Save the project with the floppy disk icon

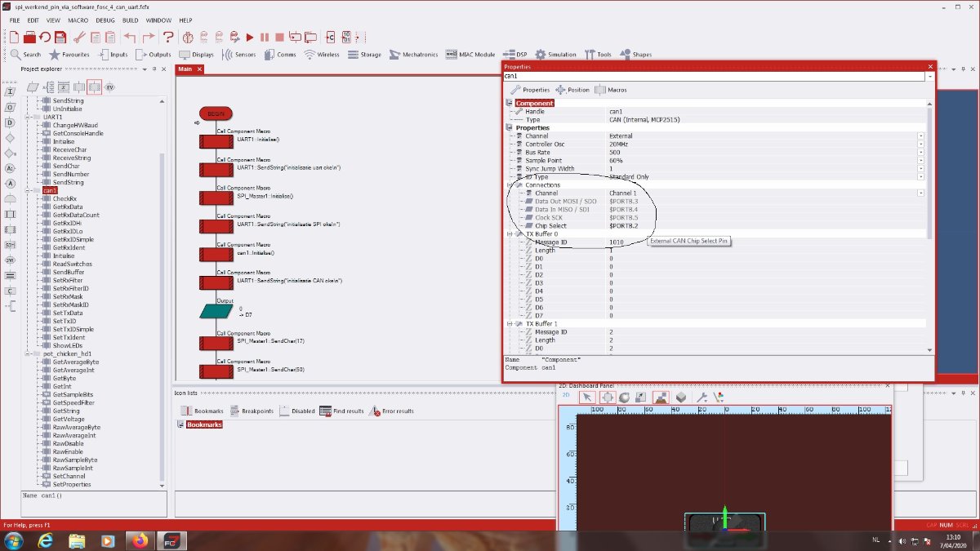(x=60, y=37)
